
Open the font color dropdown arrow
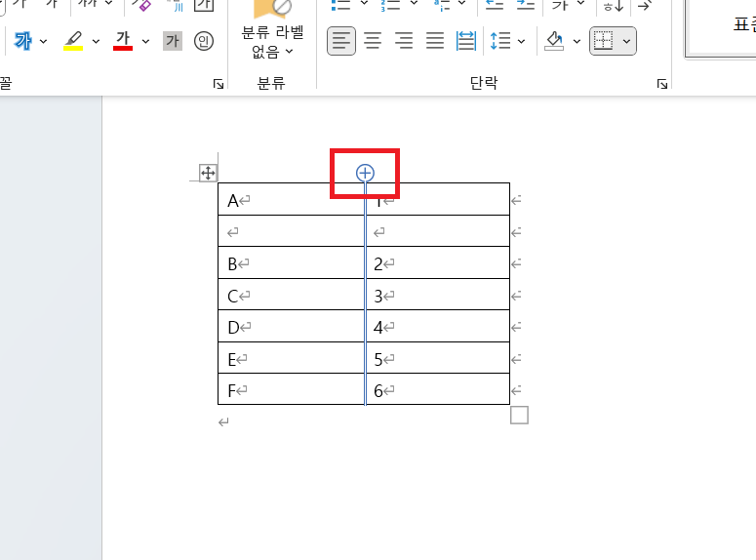[145, 42]
